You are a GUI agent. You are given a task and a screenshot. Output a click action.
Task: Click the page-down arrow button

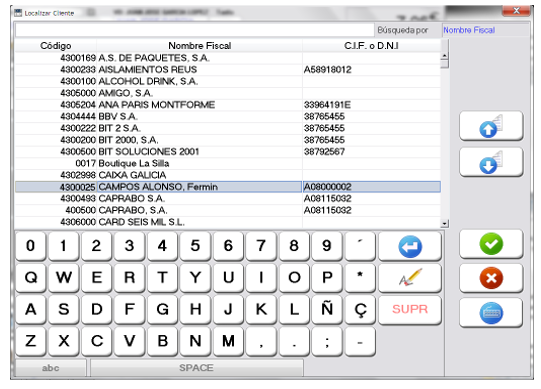coord(491,162)
